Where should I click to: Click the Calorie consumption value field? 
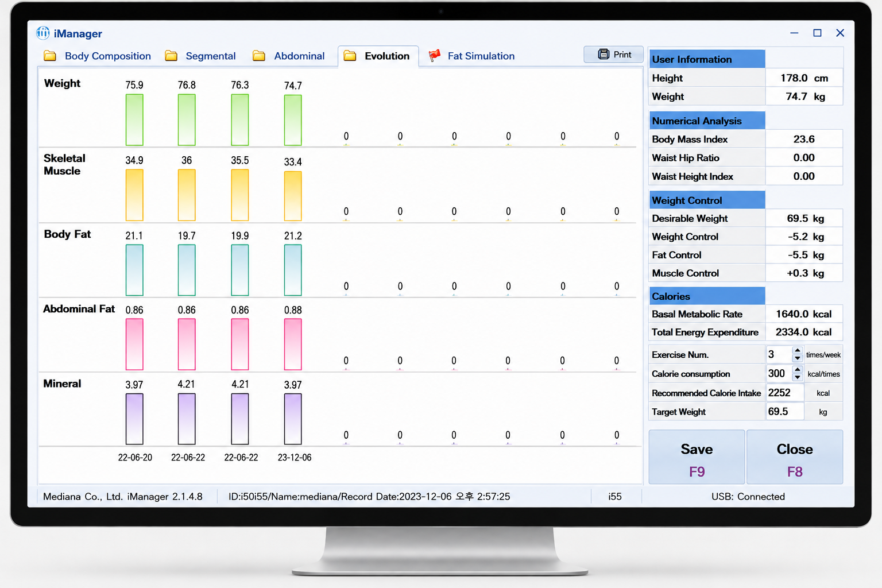point(779,373)
